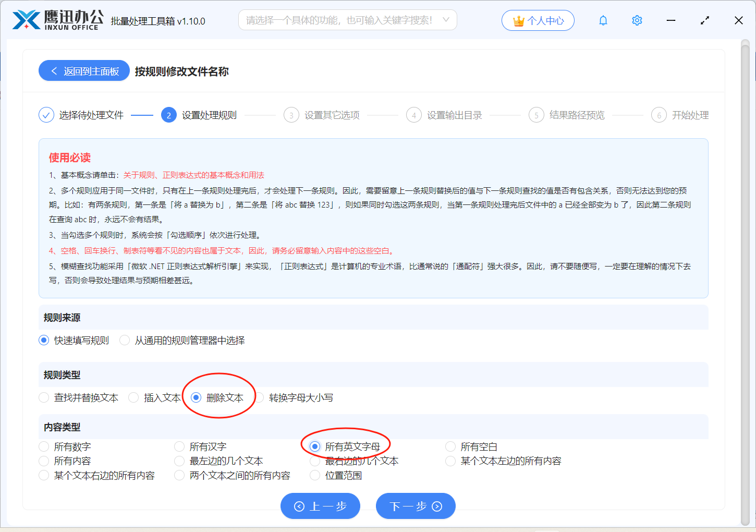Click step label 结果路径预览

[x=577, y=115]
